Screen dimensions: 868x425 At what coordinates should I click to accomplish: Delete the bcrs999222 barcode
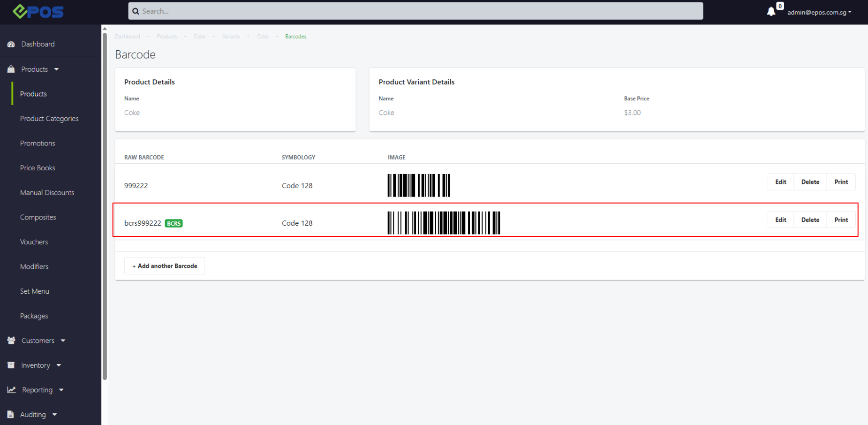(810, 220)
